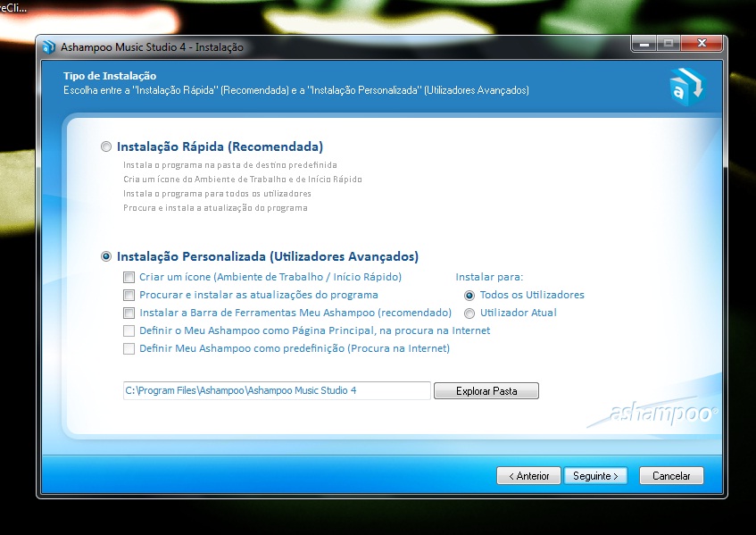This screenshot has height=535, width=756.
Task: Click the installation path input field
Action: 277,391
